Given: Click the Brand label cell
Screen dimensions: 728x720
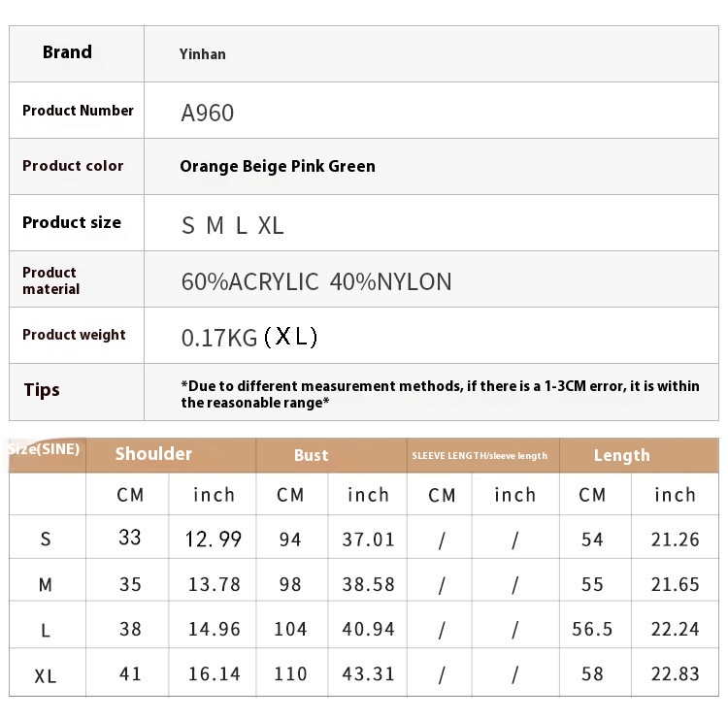Looking at the screenshot, I should tap(67, 52).
